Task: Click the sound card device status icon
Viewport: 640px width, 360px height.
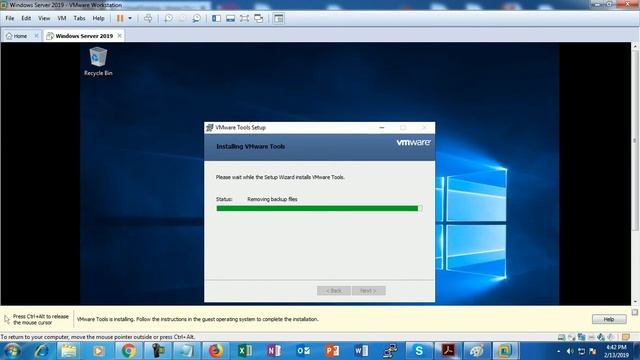Action: 601,337
